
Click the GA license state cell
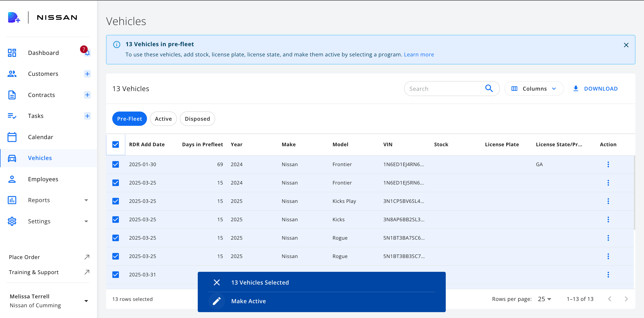click(539, 164)
